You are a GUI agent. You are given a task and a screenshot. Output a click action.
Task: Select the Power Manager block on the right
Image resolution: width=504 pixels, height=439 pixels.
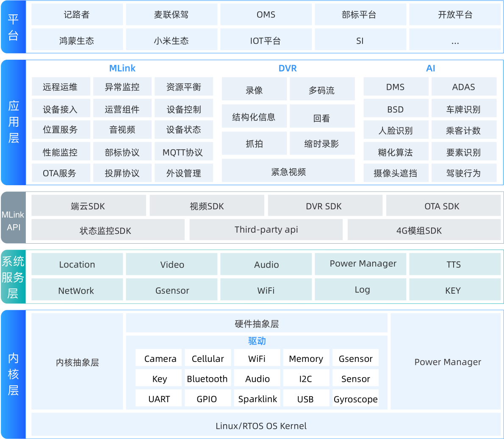(x=448, y=362)
